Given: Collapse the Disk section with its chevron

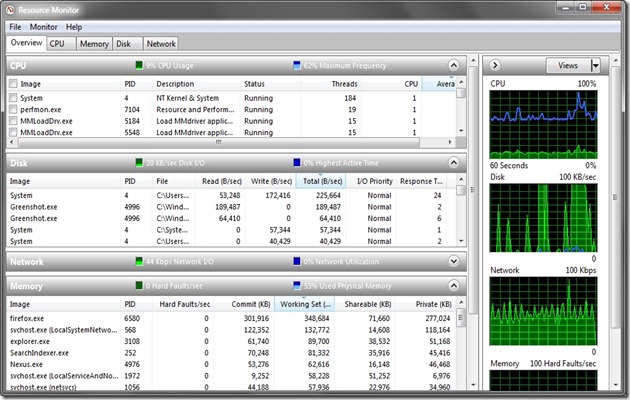Looking at the screenshot, I should pos(453,162).
